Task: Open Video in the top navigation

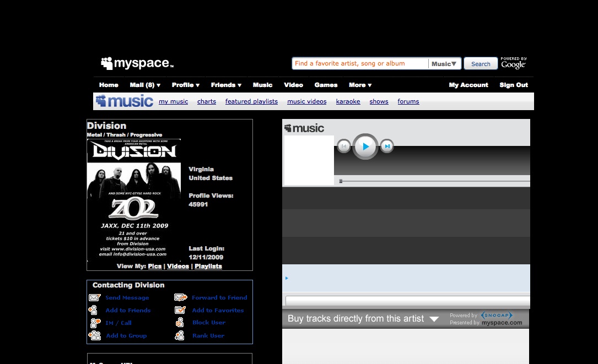Action: tap(293, 85)
